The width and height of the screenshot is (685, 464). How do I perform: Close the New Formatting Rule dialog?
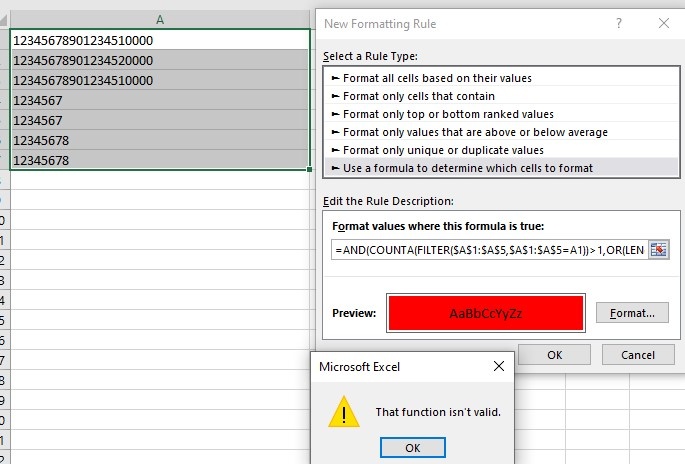(x=664, y=23)
